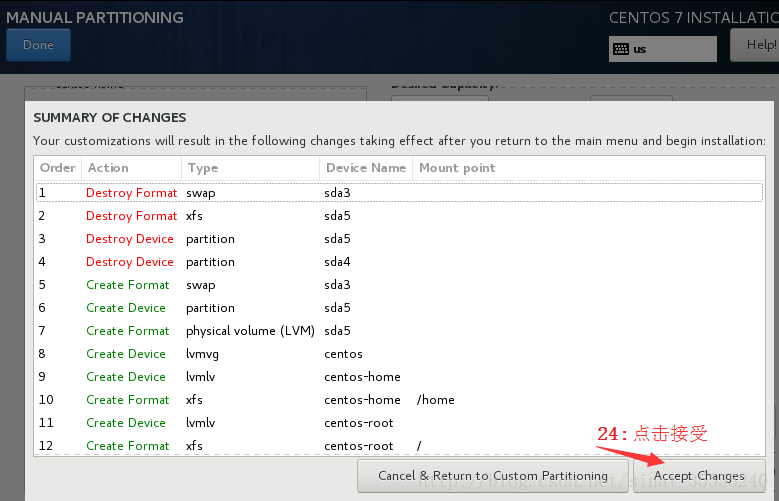The image size is (779, 501).
Task: Select row 7 physical volume (LVM)
Action: (399, 331)
